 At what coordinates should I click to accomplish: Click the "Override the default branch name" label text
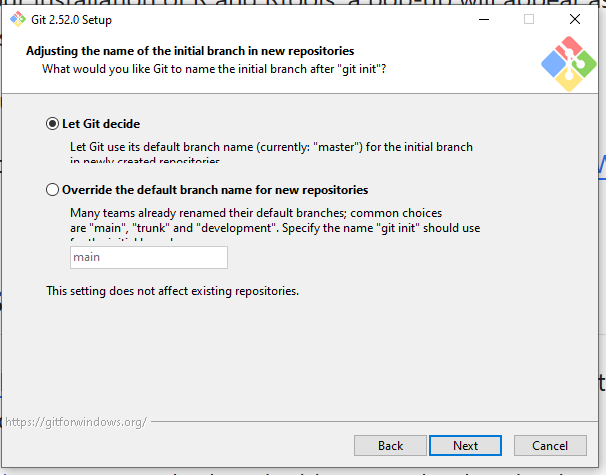[215, 190]
